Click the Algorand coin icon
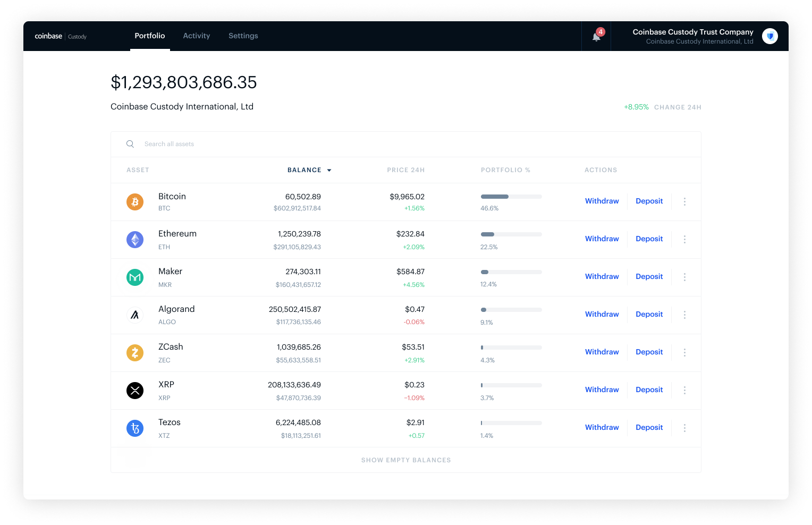This screenshot has width=812, height=525. [135, 315]
